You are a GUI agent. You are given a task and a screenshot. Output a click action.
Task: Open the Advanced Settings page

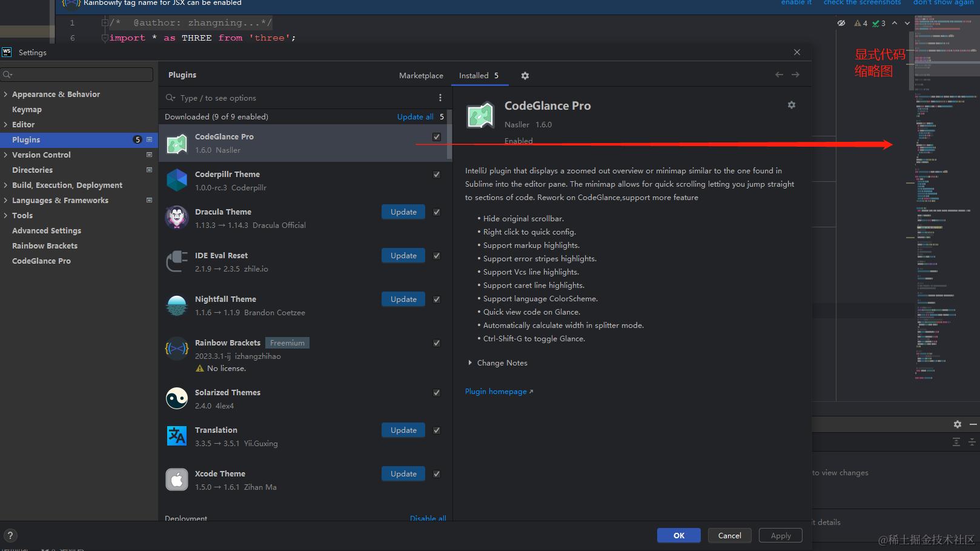tap(47, 230)
